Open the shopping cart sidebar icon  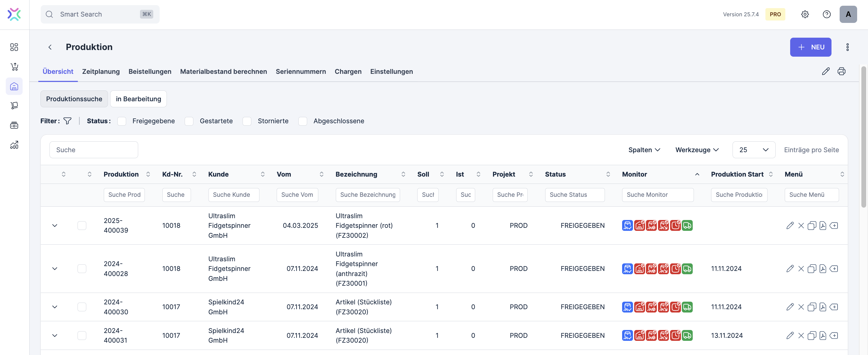pyautogui.click(x=14, y=67)
